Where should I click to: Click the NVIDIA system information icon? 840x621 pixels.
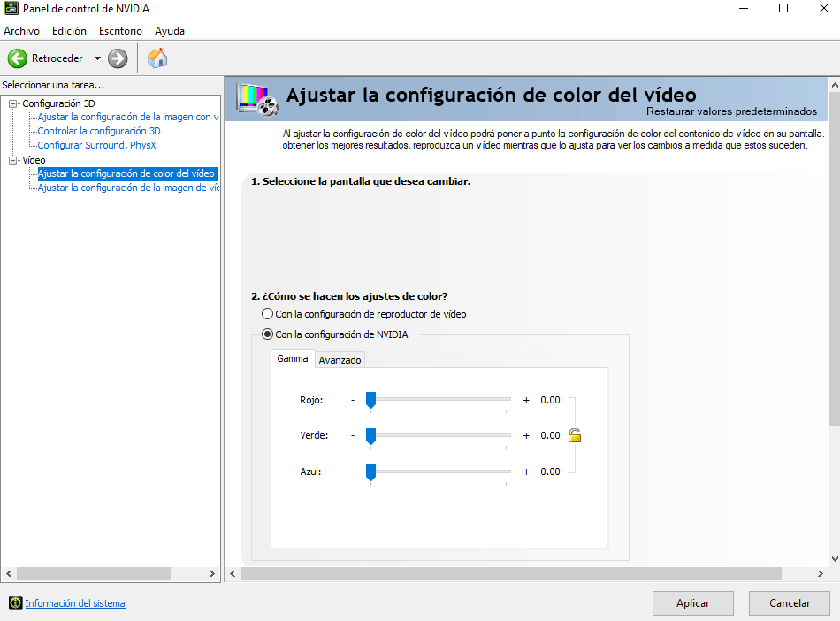(16, 603)
